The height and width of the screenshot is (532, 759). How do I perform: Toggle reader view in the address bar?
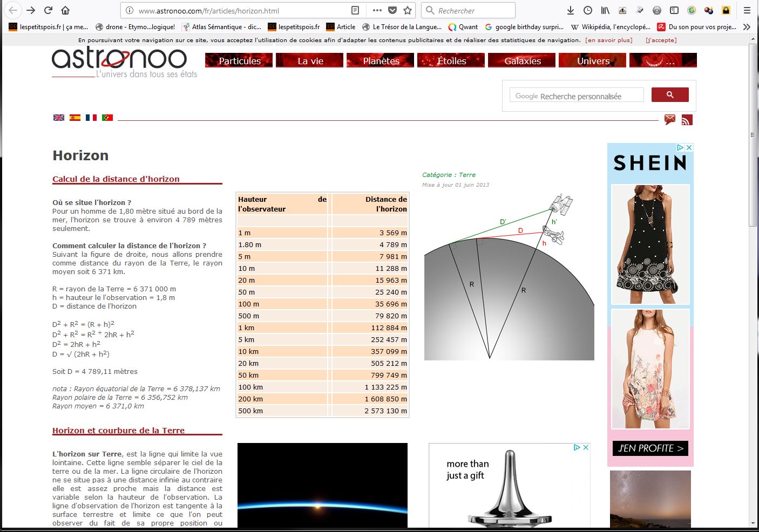point(355,10)
